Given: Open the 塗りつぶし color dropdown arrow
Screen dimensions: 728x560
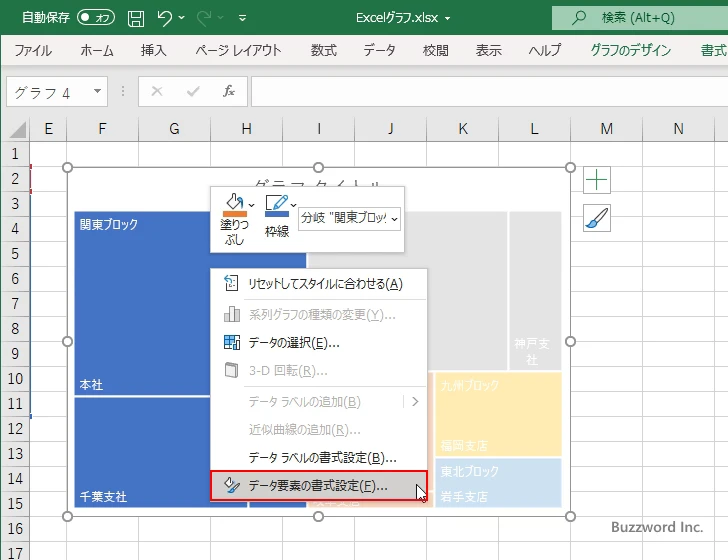Looking at the screenshot, I should click(251, 205).
